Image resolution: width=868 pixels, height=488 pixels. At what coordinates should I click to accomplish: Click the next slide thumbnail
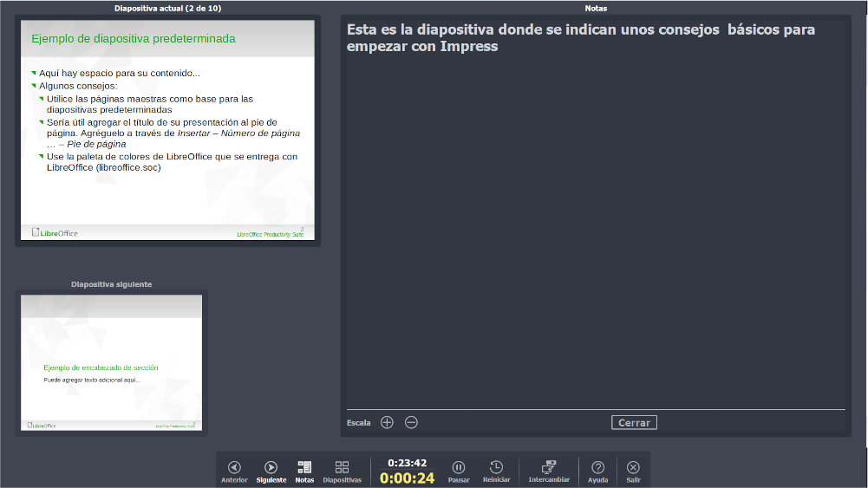tap(111, 362)
